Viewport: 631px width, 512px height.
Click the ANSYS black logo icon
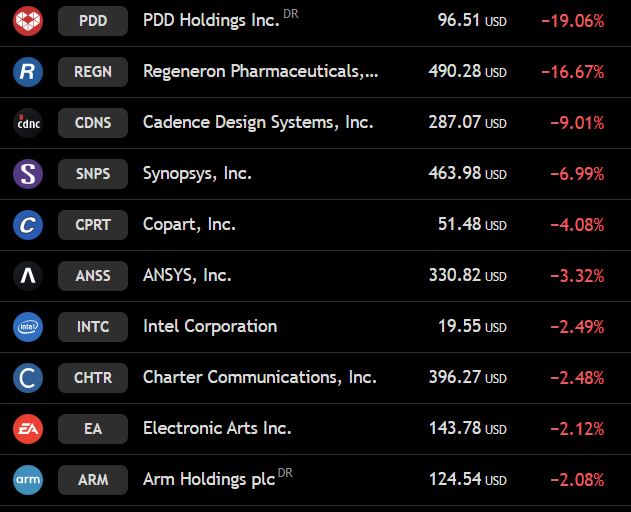28,276
